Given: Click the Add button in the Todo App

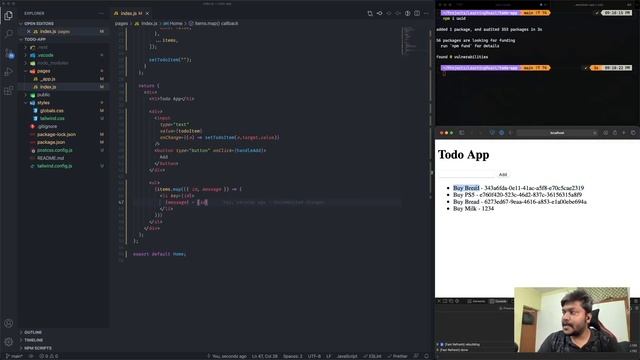Looking at the screenshot, I should point(503,174).
